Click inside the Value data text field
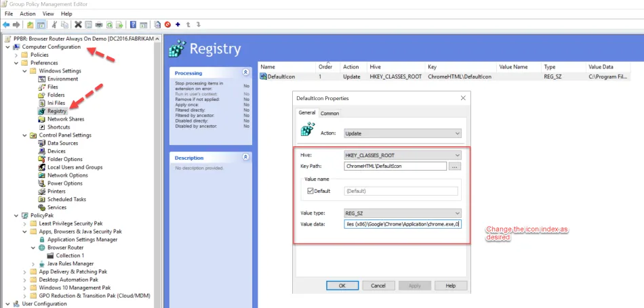This screenshot has height=308, width=644. pyautogui.click(x=402, y=223)
